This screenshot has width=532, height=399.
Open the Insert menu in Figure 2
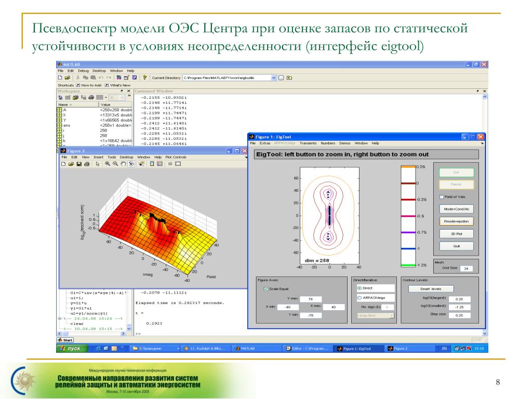point(98,157)
